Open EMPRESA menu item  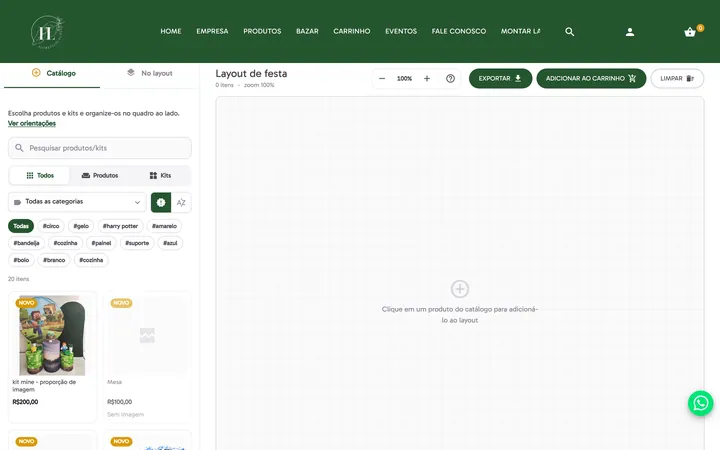pyautogui.click(x=212, y=31)
